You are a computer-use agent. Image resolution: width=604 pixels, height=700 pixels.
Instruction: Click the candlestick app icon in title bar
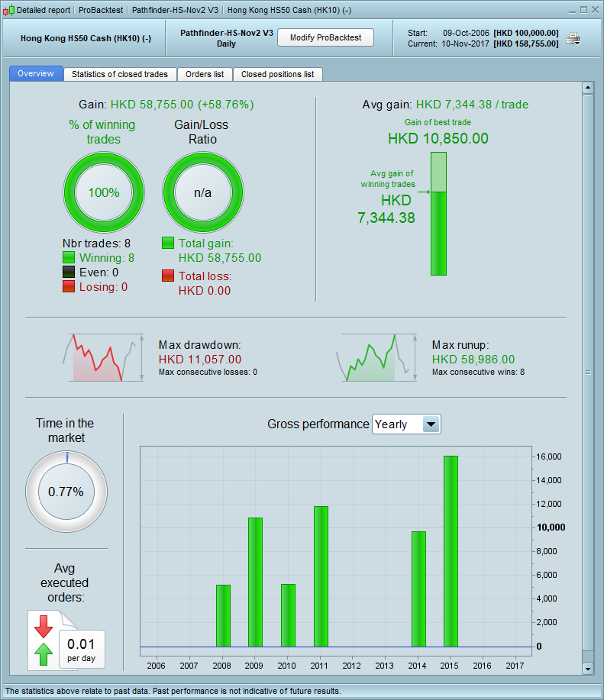pos(8,10)
